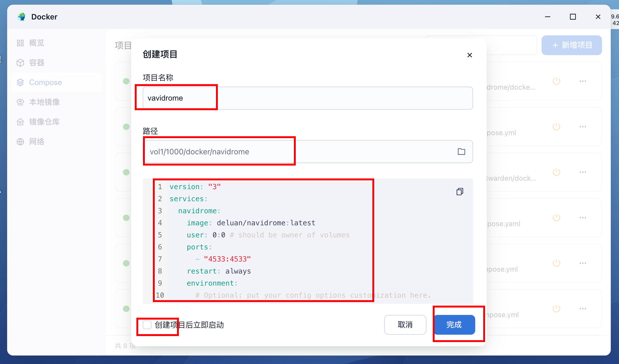Click 网络 globe icon in sidebar
This screenshot has width=619, height=364.
20,142
